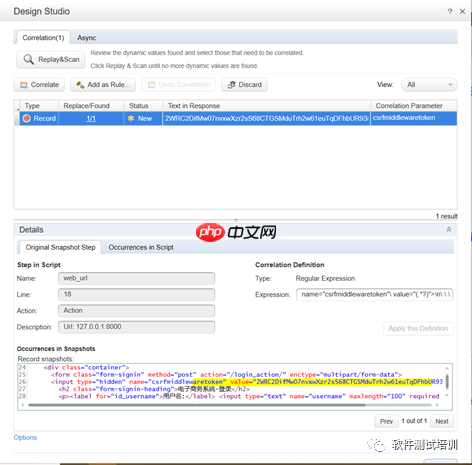Click the help question mark icon
This screenshot has height=465, width=472.
point(450,11)
